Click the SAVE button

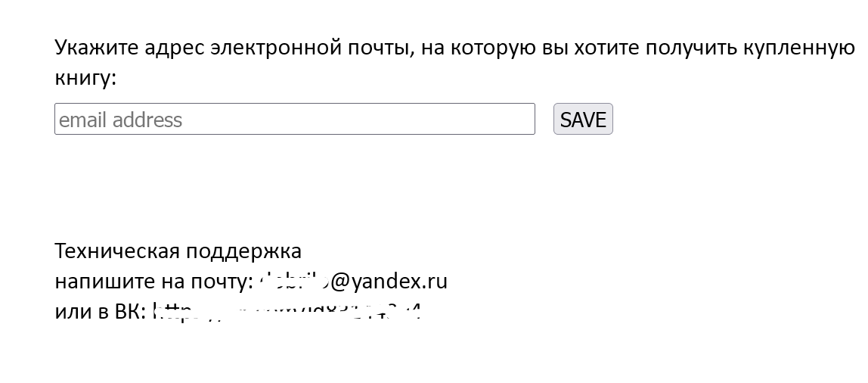point(583,119)
